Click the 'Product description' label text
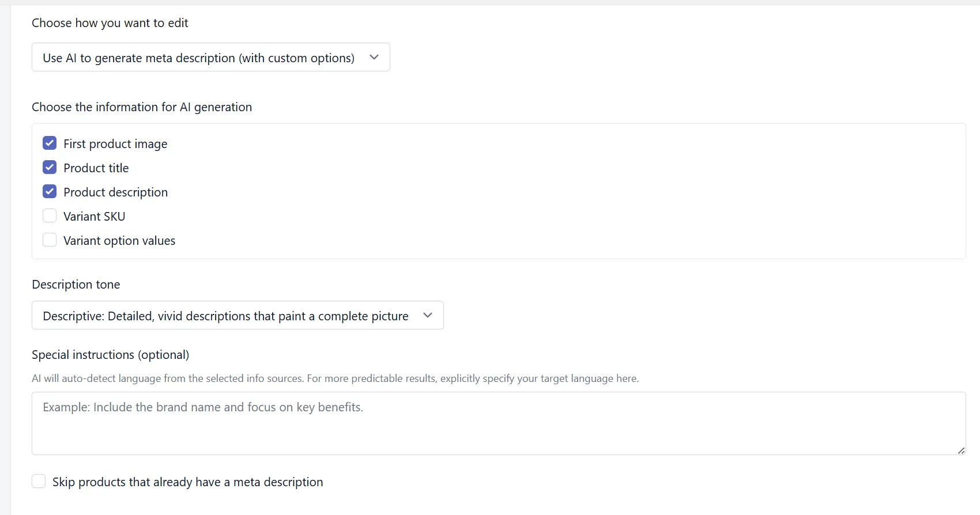Viewport: 980px width, 515px height. click(116, 192)
